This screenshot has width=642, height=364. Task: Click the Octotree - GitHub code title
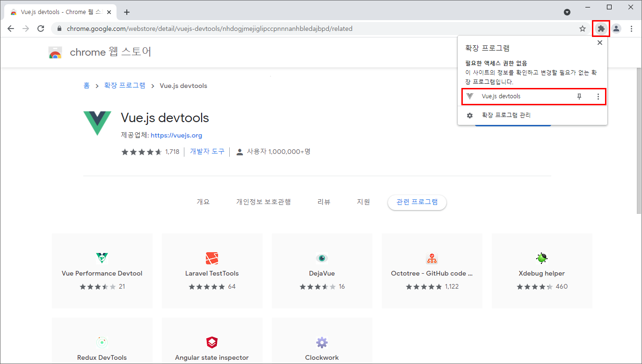click(x=432, y=273)
